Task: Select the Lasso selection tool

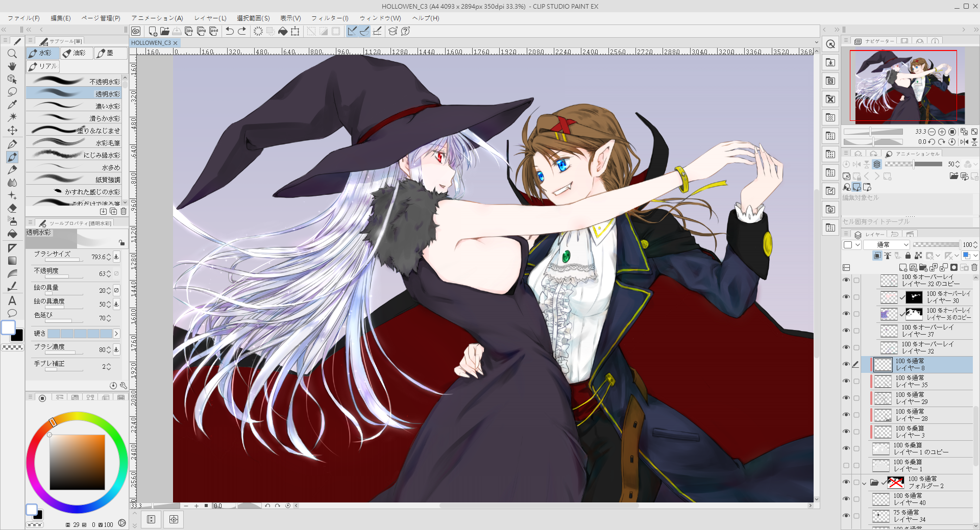Action: click(12, 92)
